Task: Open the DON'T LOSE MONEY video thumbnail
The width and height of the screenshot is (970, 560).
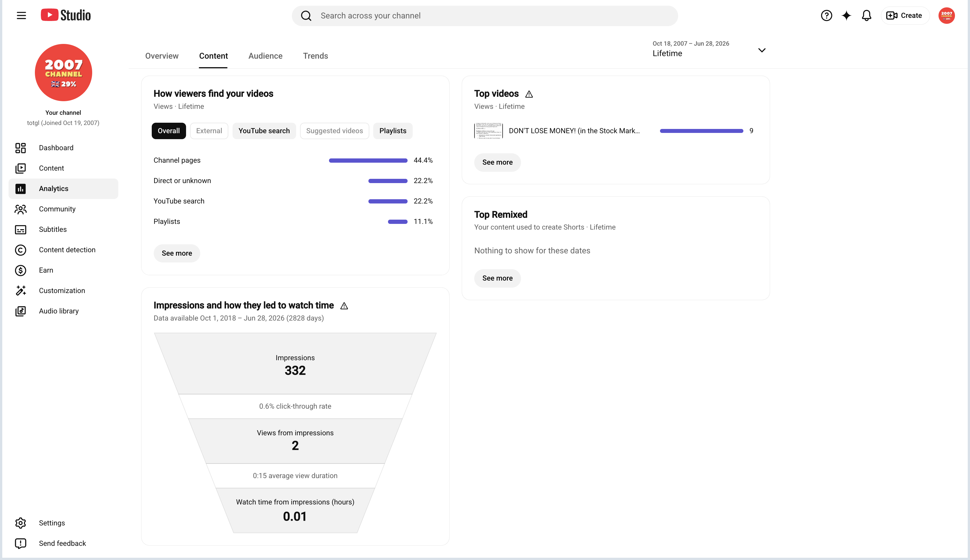Action: coord(488,131)
